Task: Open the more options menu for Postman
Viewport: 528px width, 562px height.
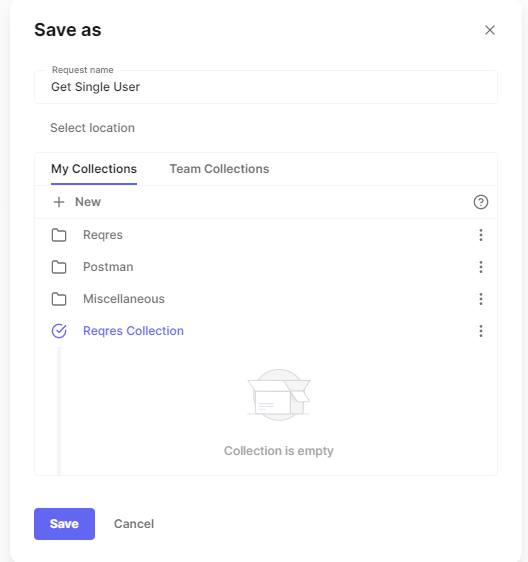Action: point(481,267)
